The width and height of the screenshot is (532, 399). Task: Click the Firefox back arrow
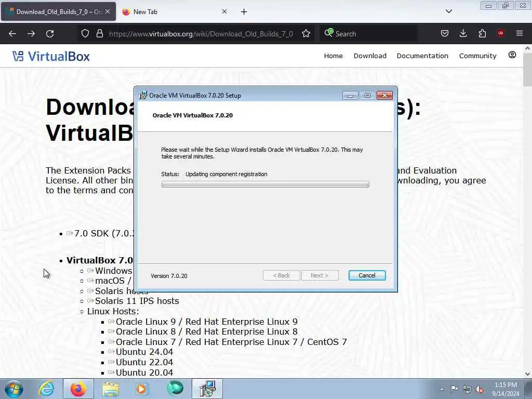pyautogui.click(x=12, y=34)
